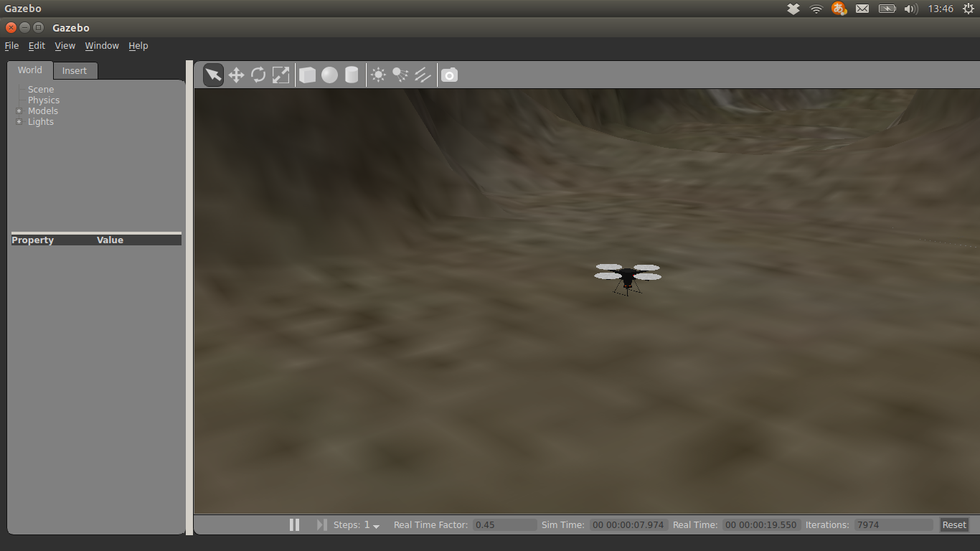The width and height of the screenshot is (980, 551).
Task: Open the Help menu
Action: pos(138,45)
